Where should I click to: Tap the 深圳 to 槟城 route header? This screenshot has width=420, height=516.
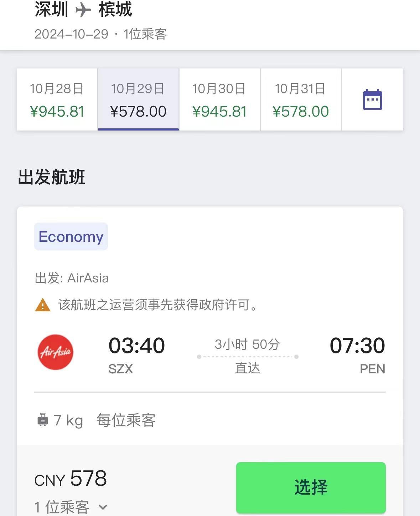click(83, 9)
